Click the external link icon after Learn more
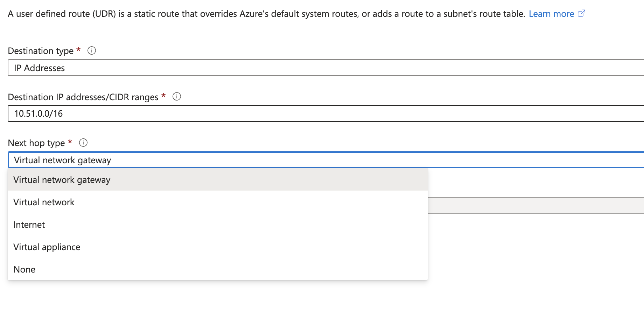 pyautogui.click(x=582, y=13)
